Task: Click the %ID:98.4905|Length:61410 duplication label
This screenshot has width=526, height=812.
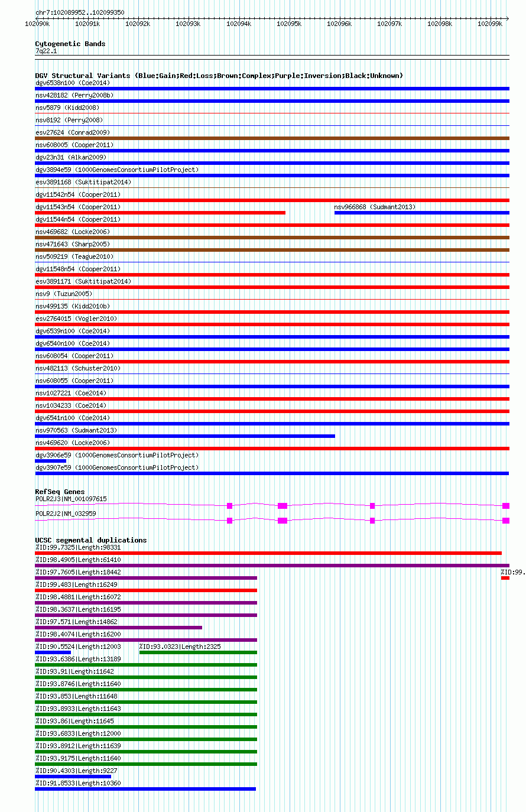Action: 78,560
